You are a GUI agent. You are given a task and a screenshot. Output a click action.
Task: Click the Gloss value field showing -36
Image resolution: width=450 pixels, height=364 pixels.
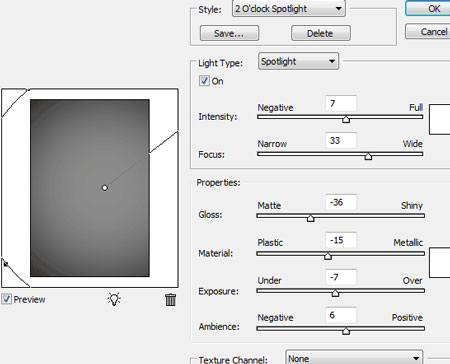[341, 202]
